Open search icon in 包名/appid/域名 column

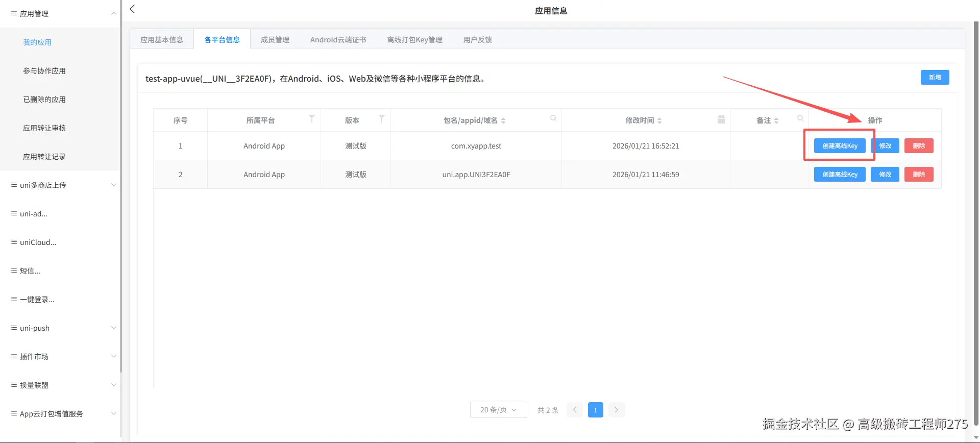(x=553, y=118)
